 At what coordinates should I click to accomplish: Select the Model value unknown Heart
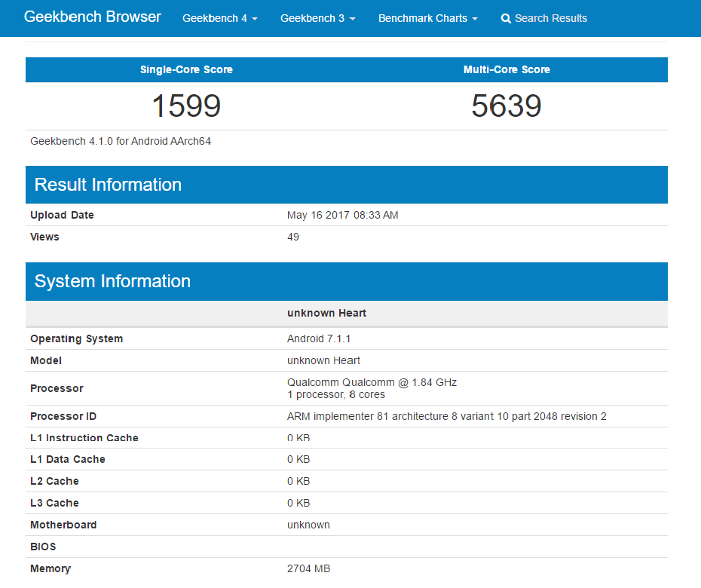[x=323, y=361]
